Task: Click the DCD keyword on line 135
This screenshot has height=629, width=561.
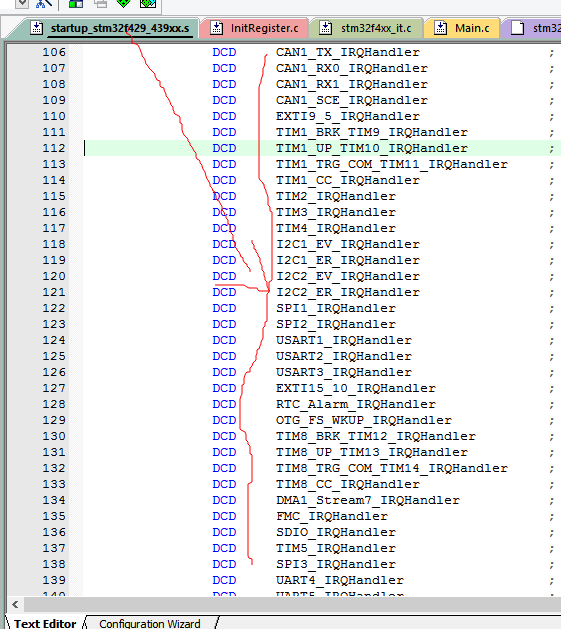Action: (224, 517)
